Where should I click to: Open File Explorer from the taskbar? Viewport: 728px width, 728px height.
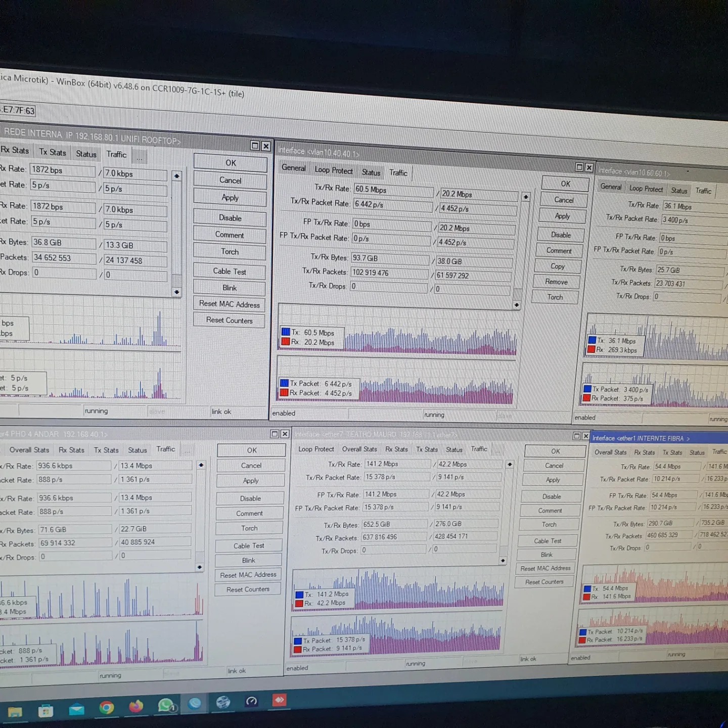(15, 712)
